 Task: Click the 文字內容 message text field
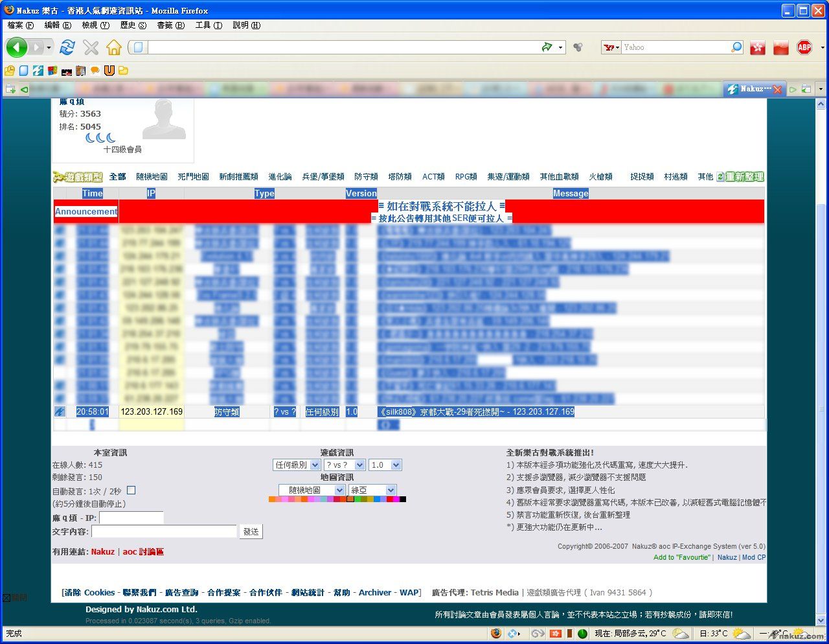click(164, 532)
